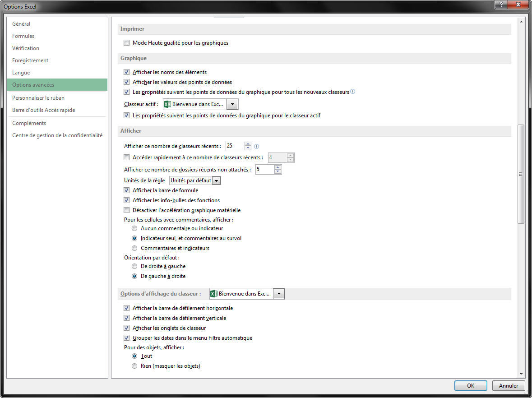Image resolution: width=532 pixels, height=398 pixels.
Task: Close the Options Excel dialog
Action: tap(518, 5)
